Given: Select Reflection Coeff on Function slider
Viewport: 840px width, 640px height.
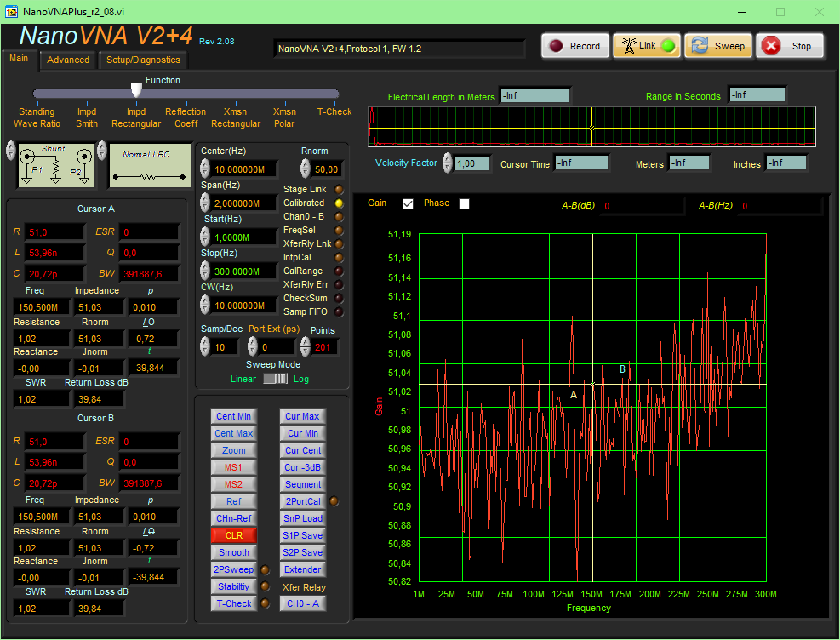Looking at the screenshot, I should tap(186, 117).
